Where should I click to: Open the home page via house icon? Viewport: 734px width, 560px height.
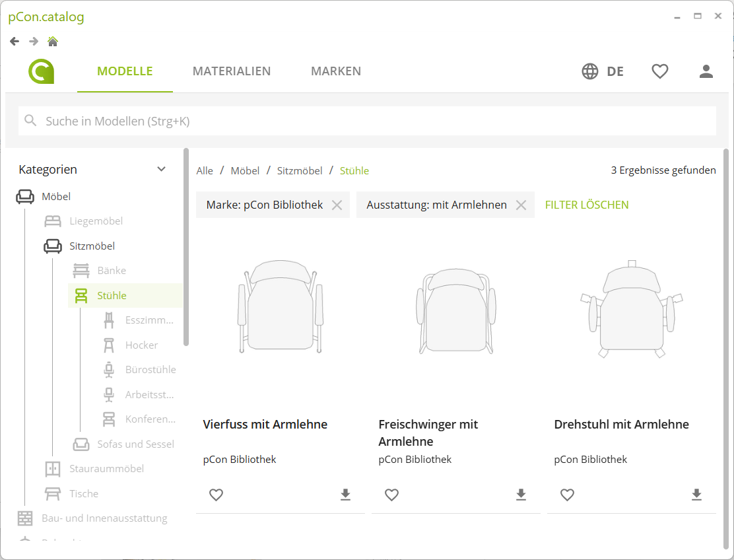(x=52, y=41)
